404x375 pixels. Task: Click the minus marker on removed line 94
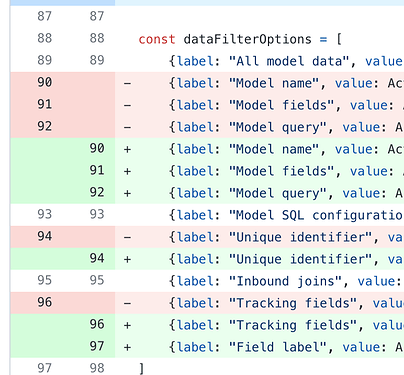[x=127, y=237]
